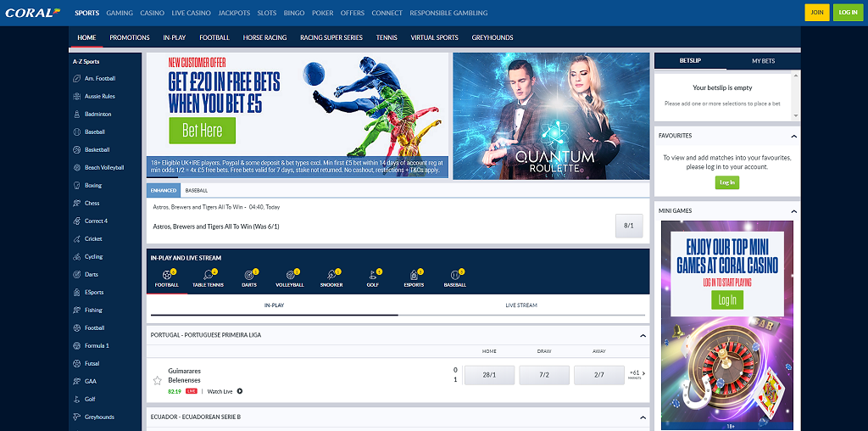
Task: Choose the Darts icon in A-Z Sports
Action: (77, 274)
